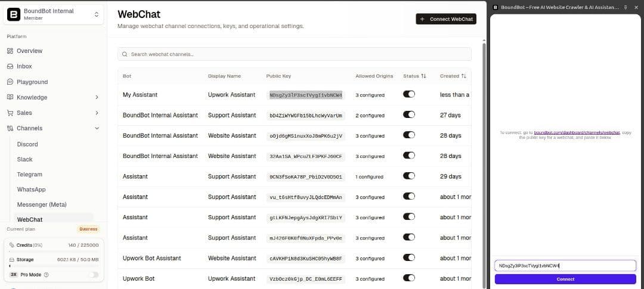Viewport: 644px width, 289px height.
Task: Click the 3X Pro Mode badge
Action: (x=13, y=275)
